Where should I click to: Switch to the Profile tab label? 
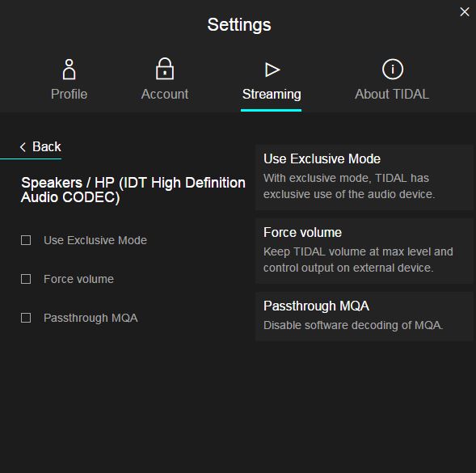tap(70, 94)
